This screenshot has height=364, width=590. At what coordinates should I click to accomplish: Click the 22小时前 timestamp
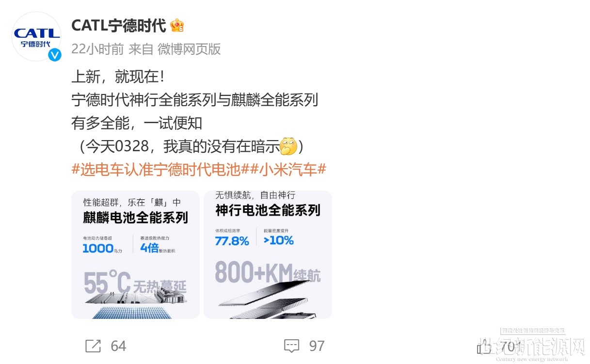[97, 49]
